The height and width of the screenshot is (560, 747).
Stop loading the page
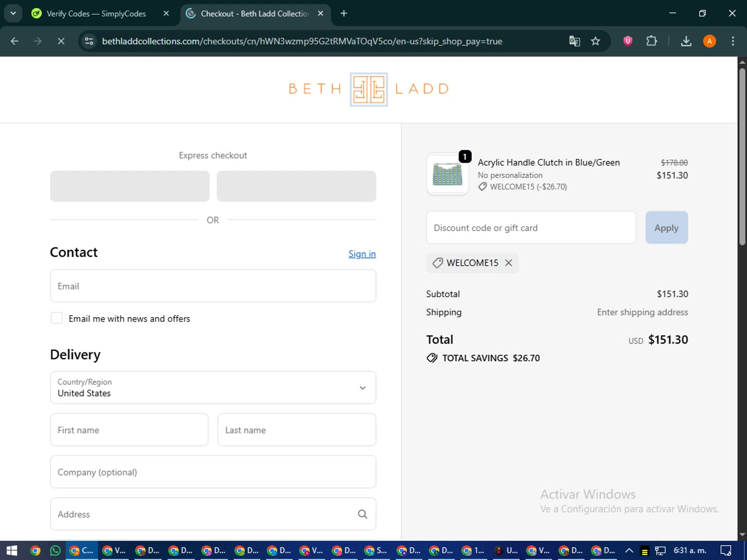click(x=61, y=41)
